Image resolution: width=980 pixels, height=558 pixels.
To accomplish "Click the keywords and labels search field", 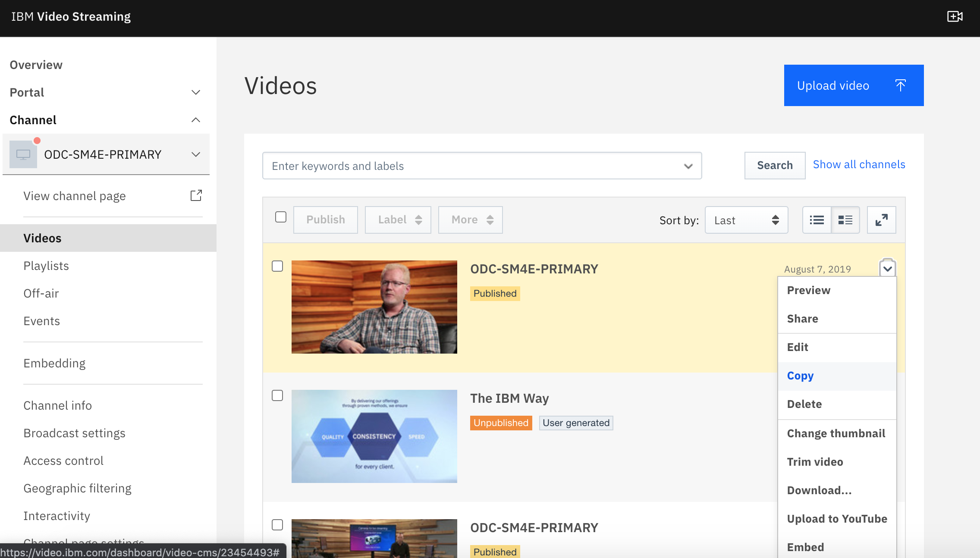I will pyautogui.click(x=482, y=166).
